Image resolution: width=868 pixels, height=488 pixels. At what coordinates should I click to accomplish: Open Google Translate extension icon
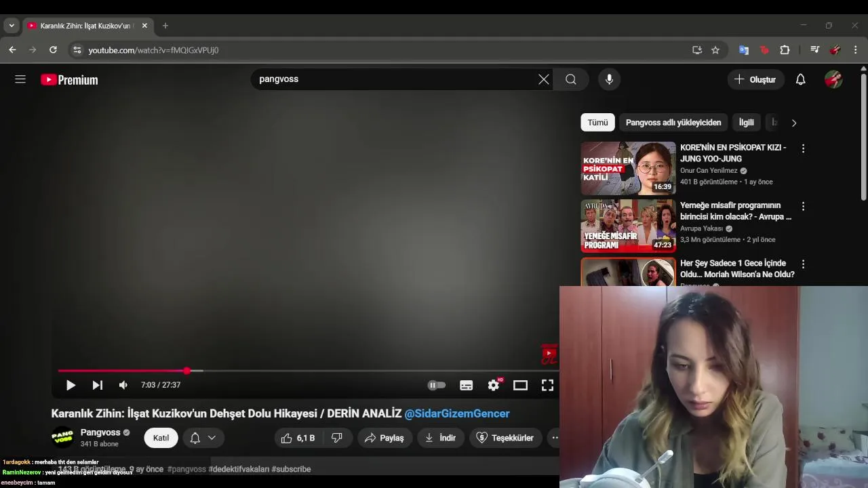[744, 49]
